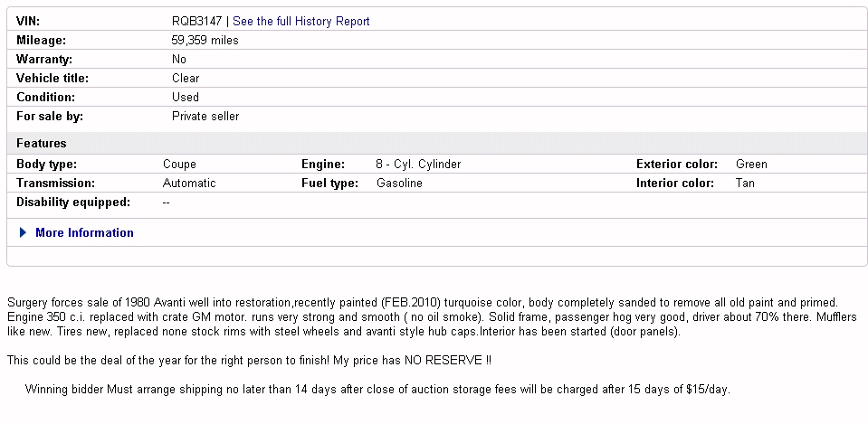Click the Winning bidder shipping terms text
Viewport: 868px width, 424px height.
(377, 390)
